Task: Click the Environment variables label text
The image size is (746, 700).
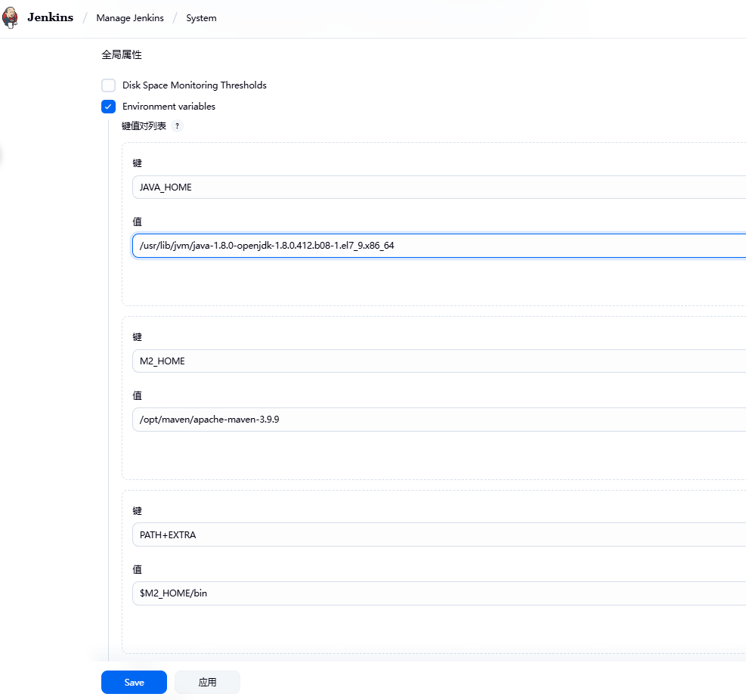Action: point(169,107)
